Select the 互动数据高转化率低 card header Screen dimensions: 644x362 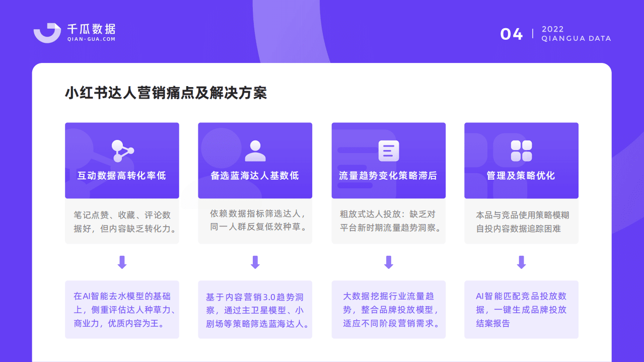tap(121, 175)
